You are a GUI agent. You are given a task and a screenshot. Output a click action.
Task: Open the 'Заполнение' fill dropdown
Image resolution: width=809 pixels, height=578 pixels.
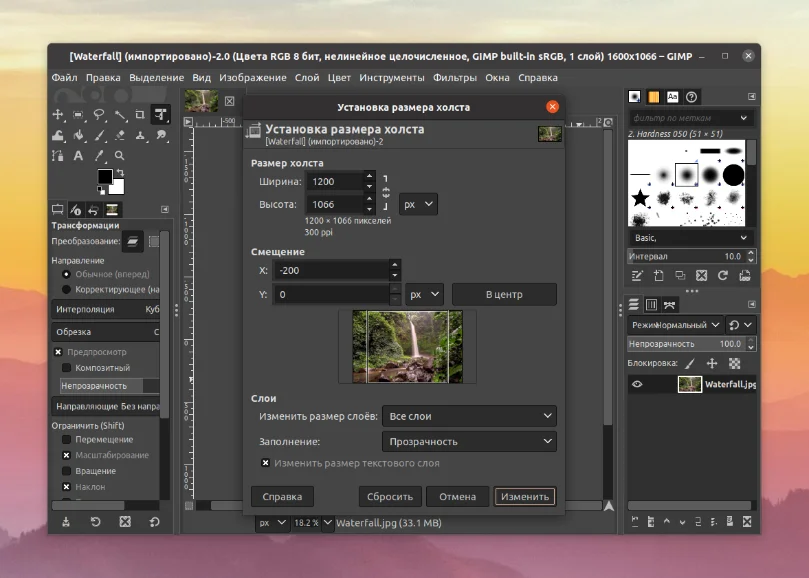click(468, 441)
